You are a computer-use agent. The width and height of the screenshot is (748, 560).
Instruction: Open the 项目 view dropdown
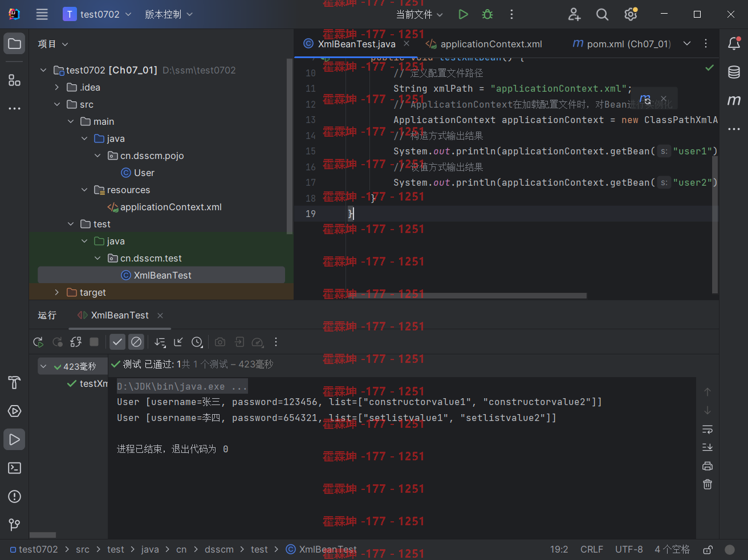[53, 44]
